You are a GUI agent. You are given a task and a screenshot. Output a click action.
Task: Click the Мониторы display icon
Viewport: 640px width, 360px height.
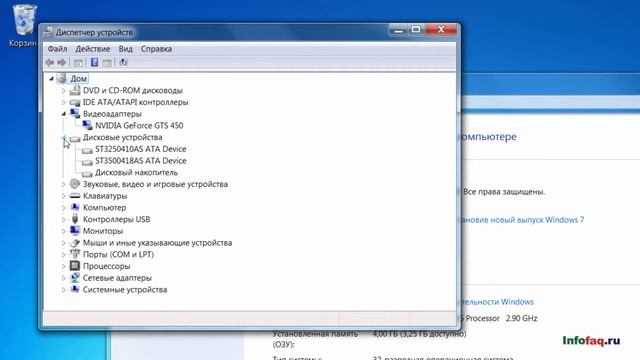[75, 231]
